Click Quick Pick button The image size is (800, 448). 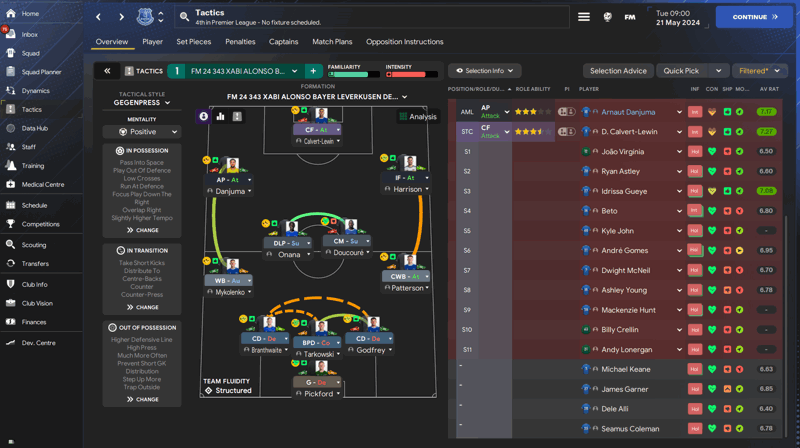click(681, 71)
